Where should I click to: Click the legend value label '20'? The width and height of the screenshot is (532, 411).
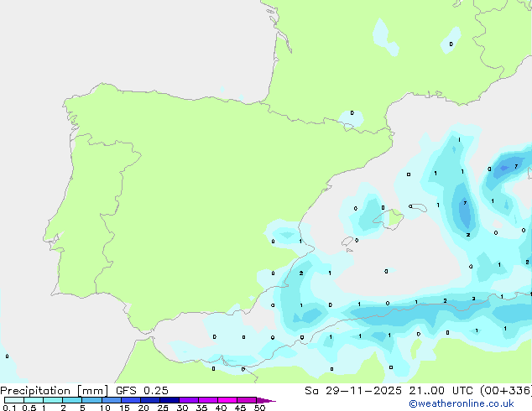point(143,408)
